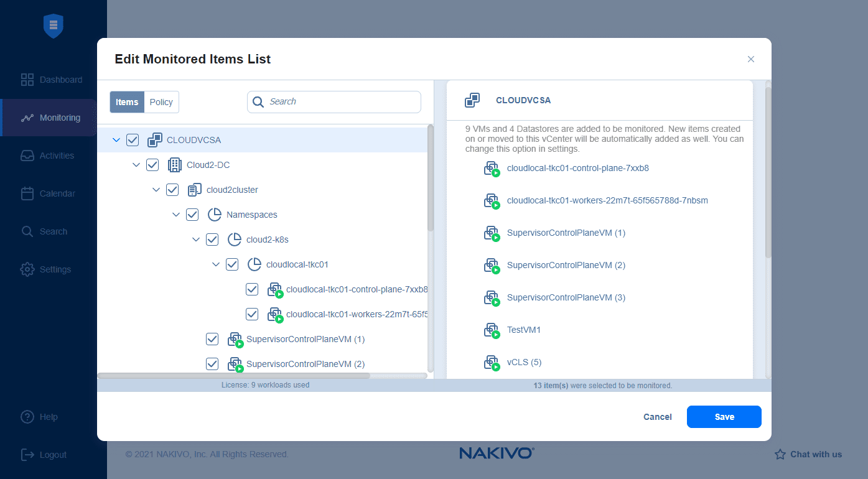
Task: Click the Chat with us star icon
Action: (780, 455)
